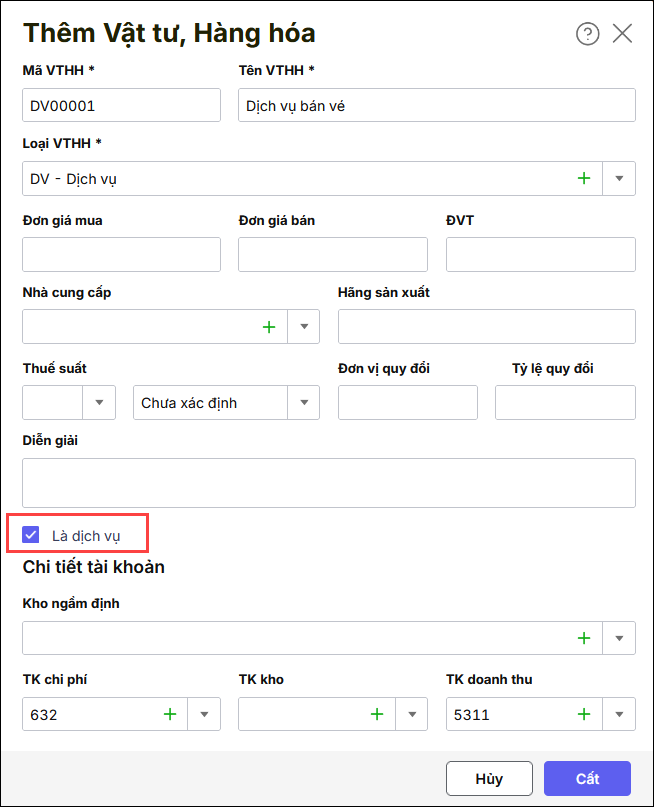654x807 pixels.
Task: Uncheck the Là dịch vụ checkbox
Action: coord(31,535)
